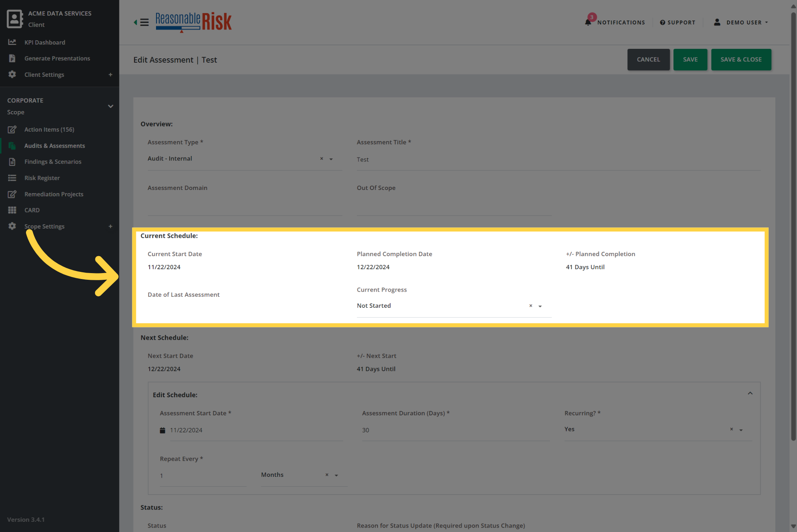The width and height of the screenshot is (797, 532).
Task: Click the Generate Presentations file icon
Action: click(12, 58)
